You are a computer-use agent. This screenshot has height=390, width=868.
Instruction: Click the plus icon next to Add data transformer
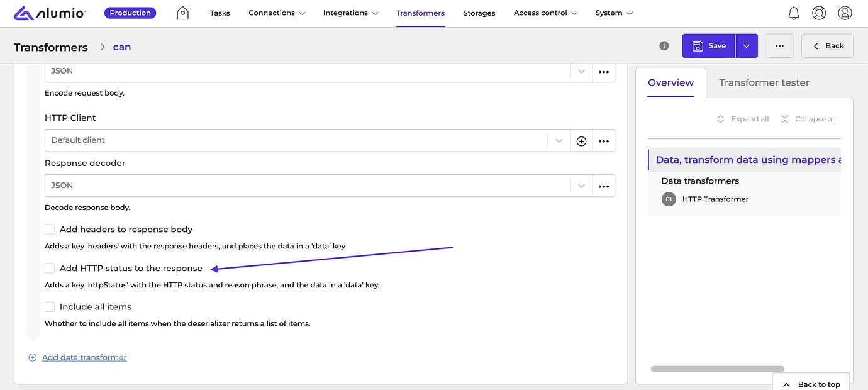[33, 357]
